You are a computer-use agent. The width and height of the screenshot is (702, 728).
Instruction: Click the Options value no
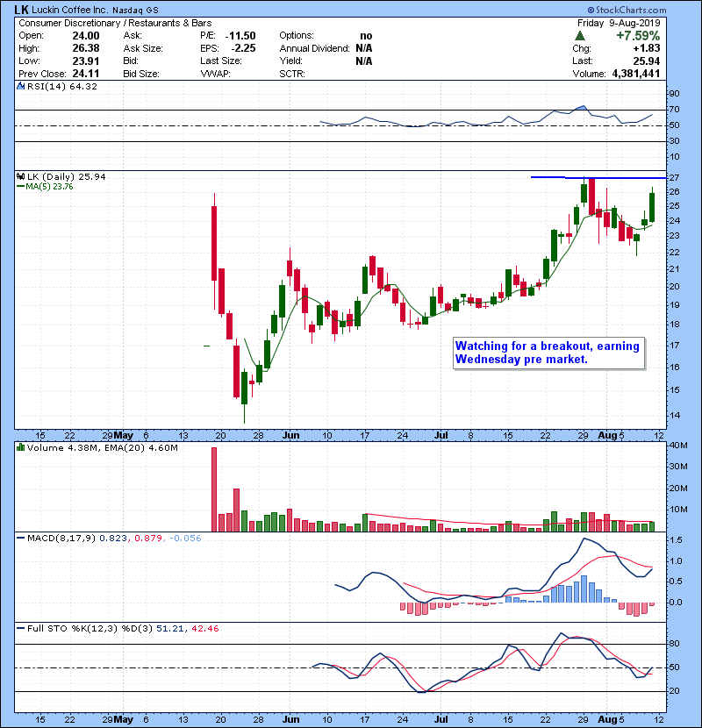(x=366, y=36)
